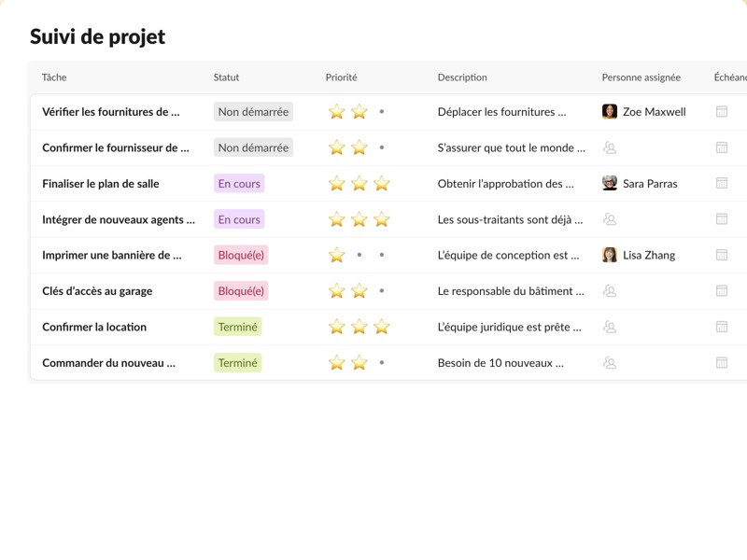Open date picker for Finaliser le plan de salle
Viewport: 747px width, 560px height.
722,184
